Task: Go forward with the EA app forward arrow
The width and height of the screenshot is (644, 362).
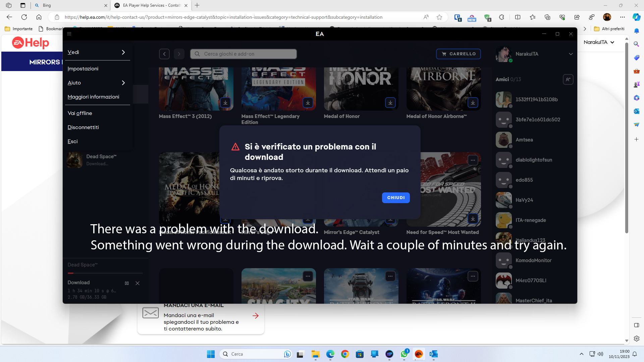Action: point(179,54)
